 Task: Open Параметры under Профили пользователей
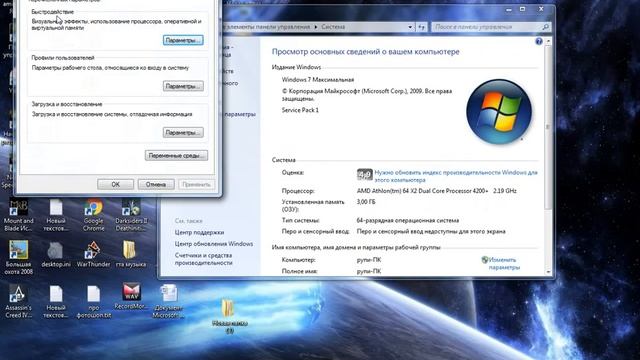183,86
